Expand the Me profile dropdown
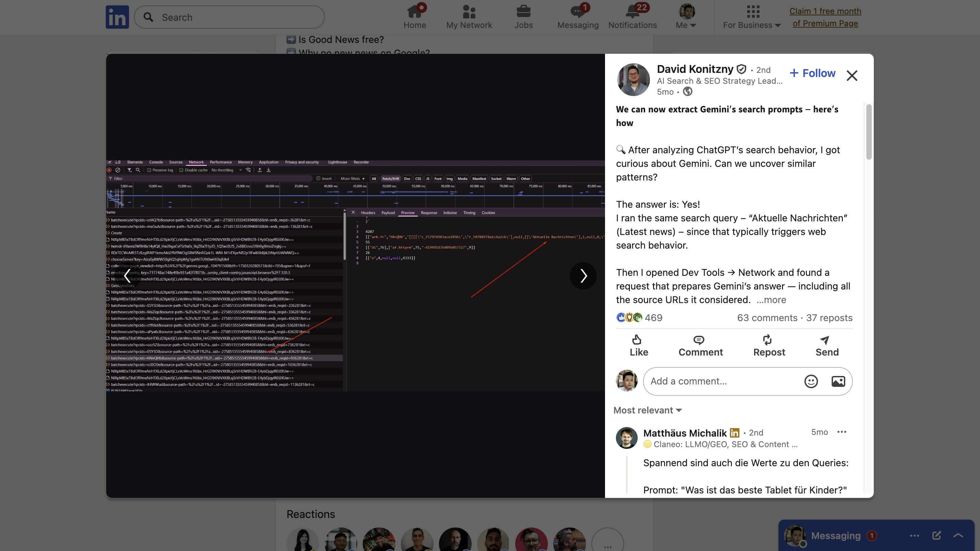The width and height of the screenshot is (980, 551). (686, 17)
